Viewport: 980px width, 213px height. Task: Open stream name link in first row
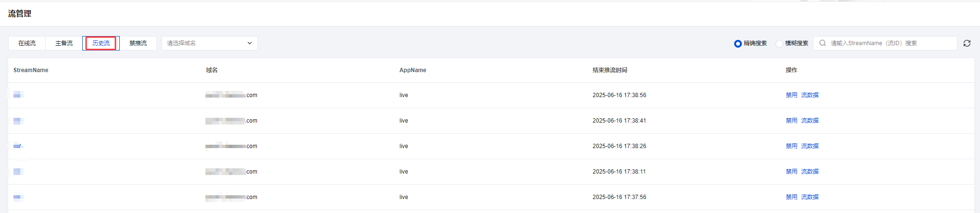coord(18,95)
